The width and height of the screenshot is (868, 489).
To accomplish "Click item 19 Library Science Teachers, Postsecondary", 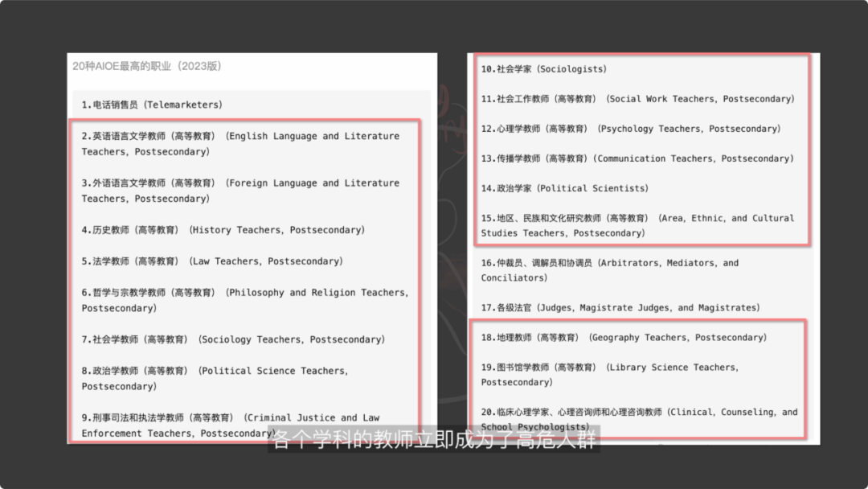I will (x=609, y=374).
